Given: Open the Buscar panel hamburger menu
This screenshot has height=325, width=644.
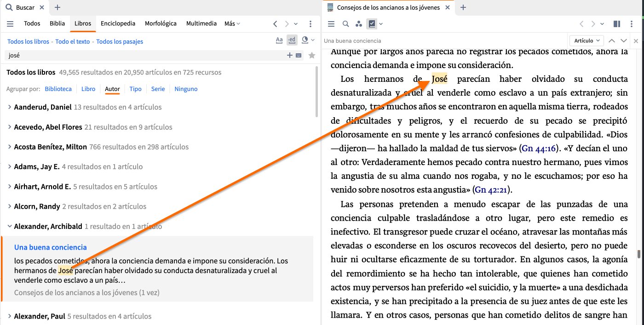Looking at the screenshot, I should pos(10,23).
